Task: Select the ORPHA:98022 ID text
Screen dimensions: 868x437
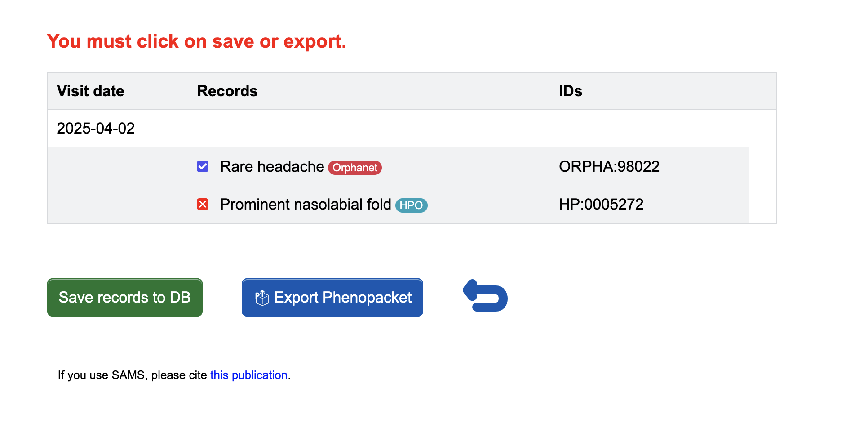Action: pos(609,167)
